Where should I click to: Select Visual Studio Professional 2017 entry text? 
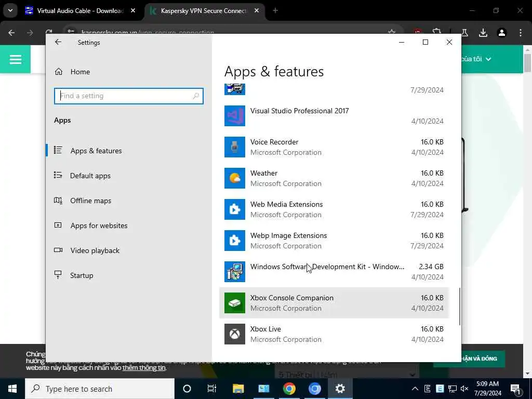[x=300, y=111]
